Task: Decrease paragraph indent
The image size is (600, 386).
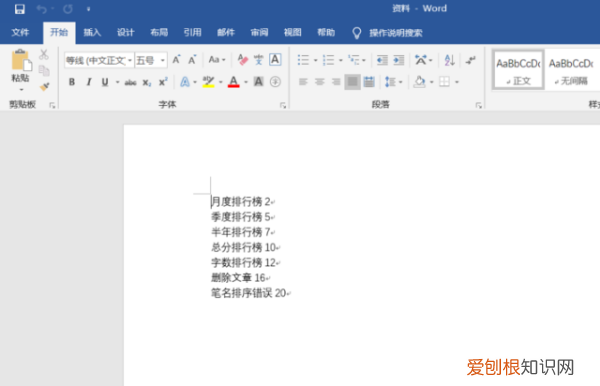Action: [382, 60]
